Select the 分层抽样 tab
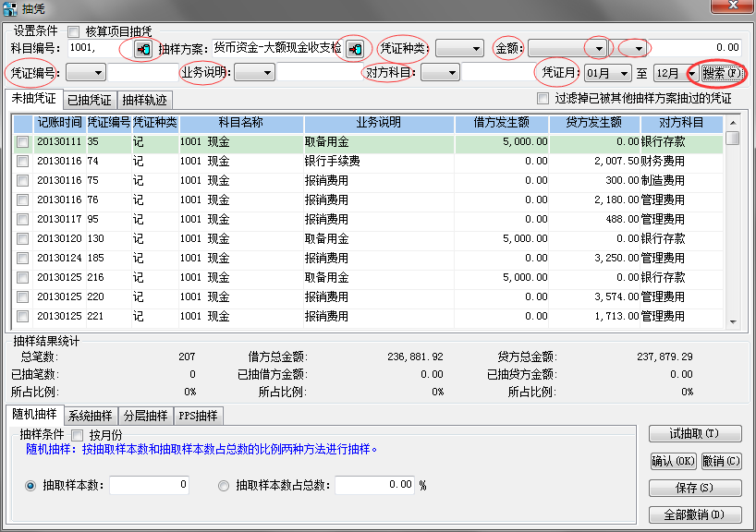The width and height of the screenshot is (756, 532). [x=146, y=416]
